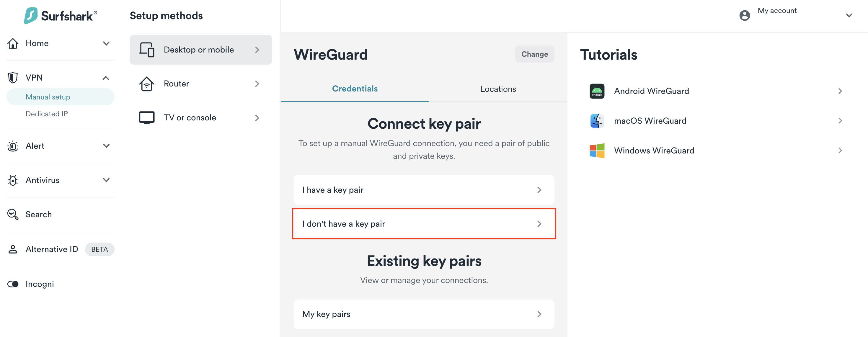The height and width of the screenshot is (337, 868).
Task: Open My key pairs list
Action: point(424,314)
